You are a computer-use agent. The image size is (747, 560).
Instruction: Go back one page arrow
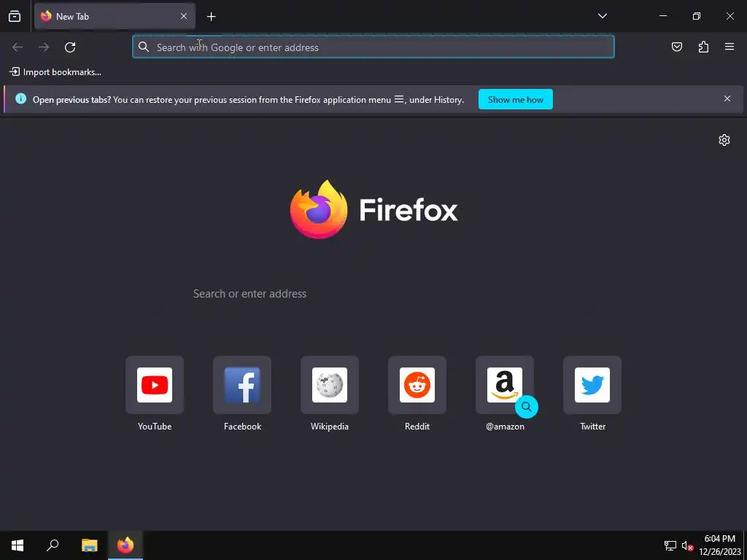point(18,47)
